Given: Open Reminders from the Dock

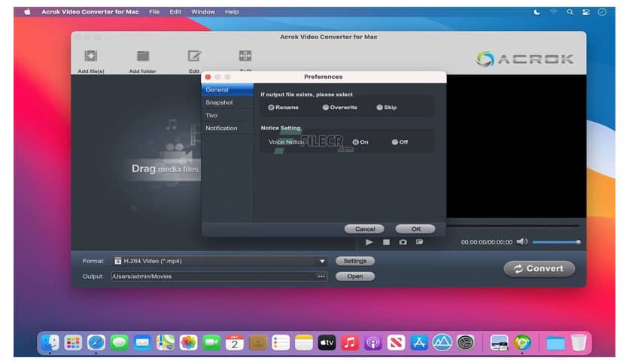Looking at the screenshot, I should coord(281,343).
